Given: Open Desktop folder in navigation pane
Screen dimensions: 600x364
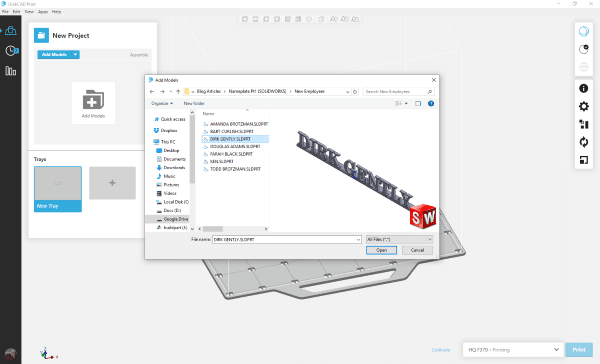Looking at the screenshot, I should (x=168, y=150).
